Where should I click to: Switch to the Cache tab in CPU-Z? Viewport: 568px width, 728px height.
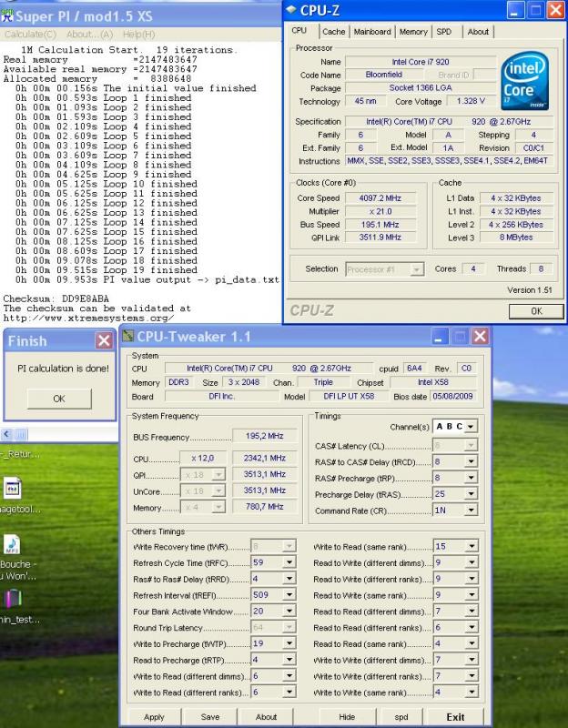point(333,32)
